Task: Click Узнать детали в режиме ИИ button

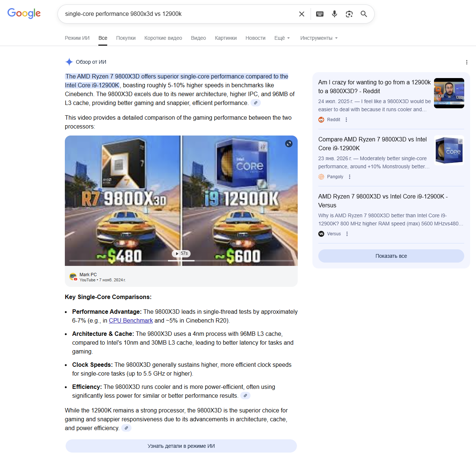Action: click(x=181, y=446)
